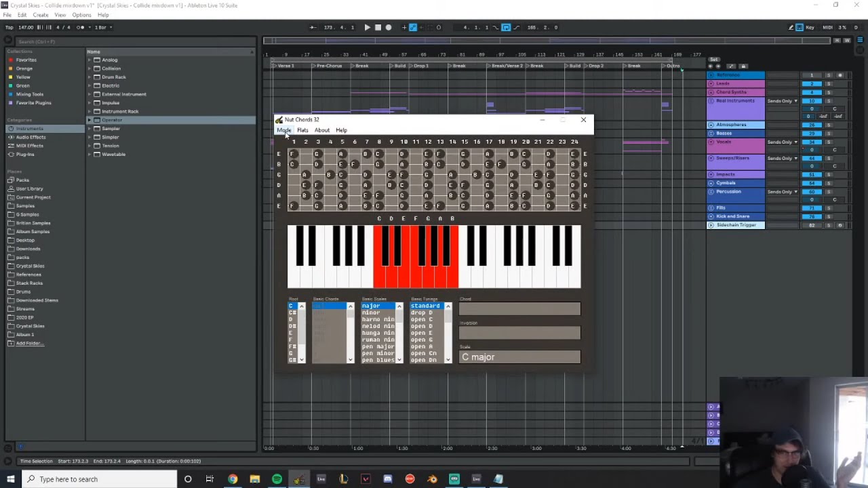Start playback with the Play button

pyautogui.click(x=367, y=27)
